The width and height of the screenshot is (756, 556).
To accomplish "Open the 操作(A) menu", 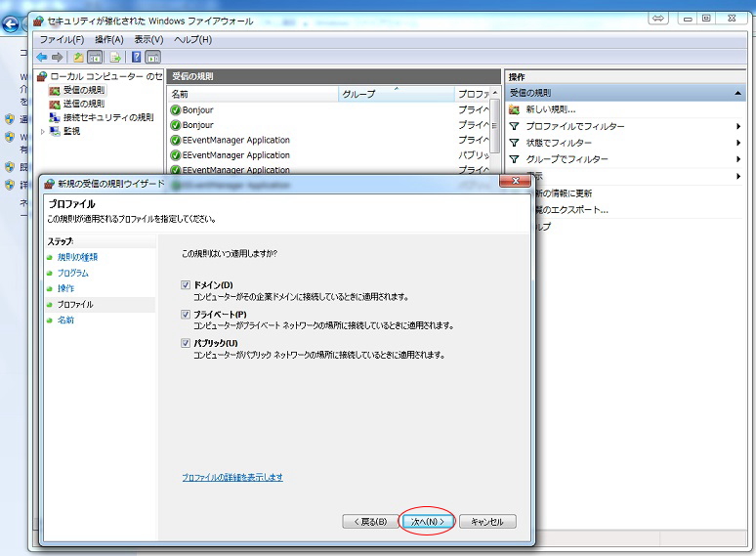I will click(109, 39).
